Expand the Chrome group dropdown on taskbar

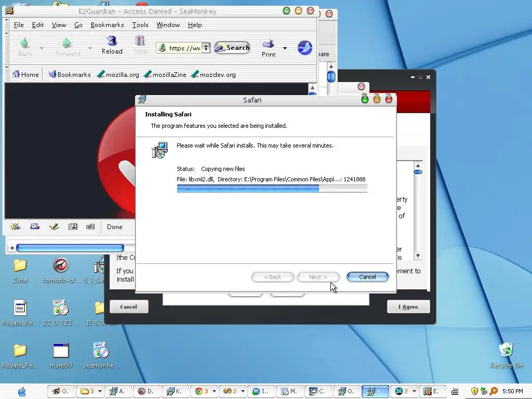point(214,391)
